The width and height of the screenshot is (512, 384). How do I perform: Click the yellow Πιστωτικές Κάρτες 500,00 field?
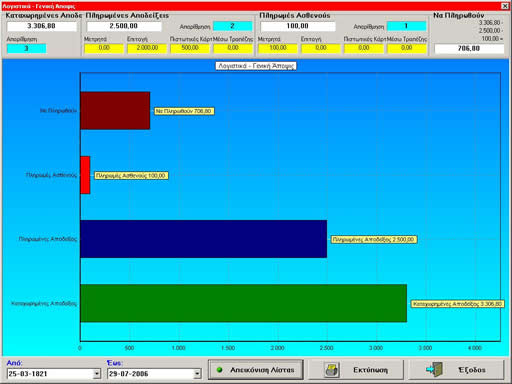point(190,48)
